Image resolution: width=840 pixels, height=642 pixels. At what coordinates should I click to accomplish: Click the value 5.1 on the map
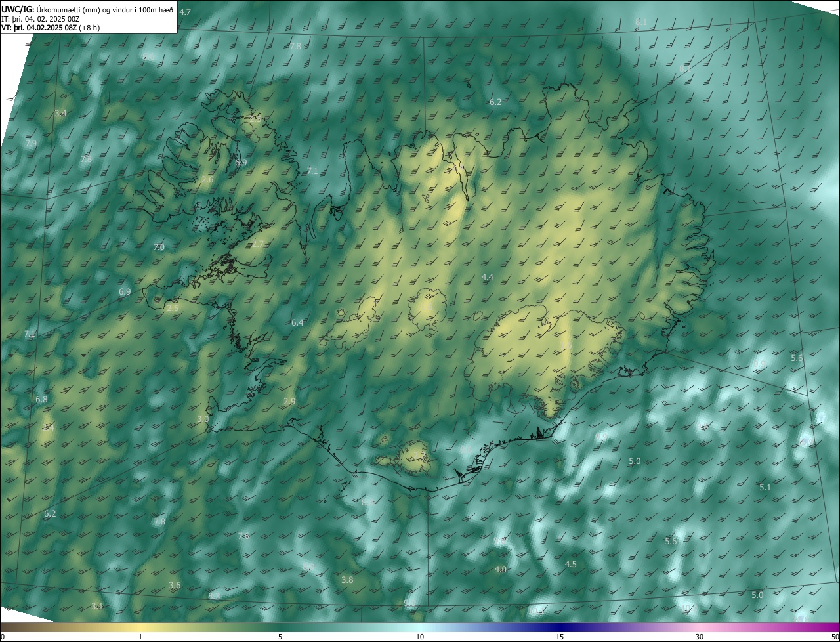coord(765,487)
